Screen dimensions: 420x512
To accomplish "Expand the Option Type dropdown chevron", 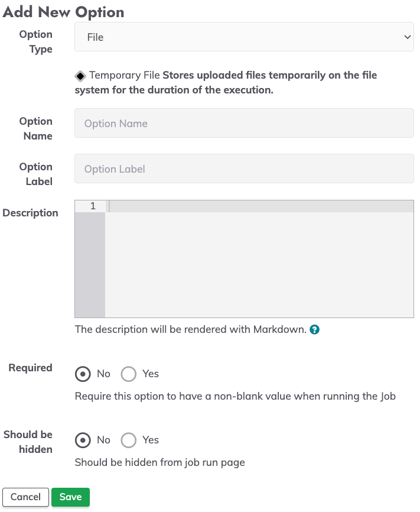I will [407, 37].
